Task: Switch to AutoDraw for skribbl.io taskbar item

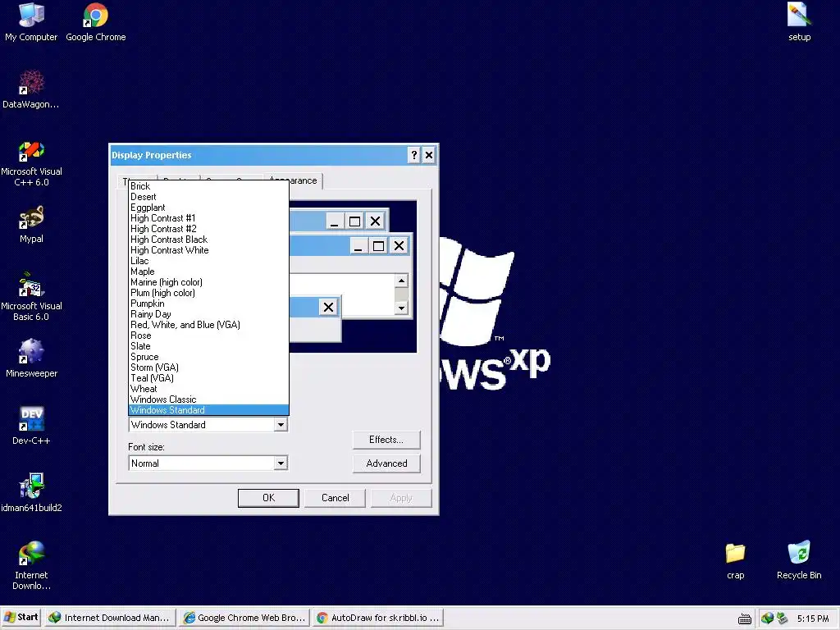Action: pyautogui.click(x=377, y=618)
